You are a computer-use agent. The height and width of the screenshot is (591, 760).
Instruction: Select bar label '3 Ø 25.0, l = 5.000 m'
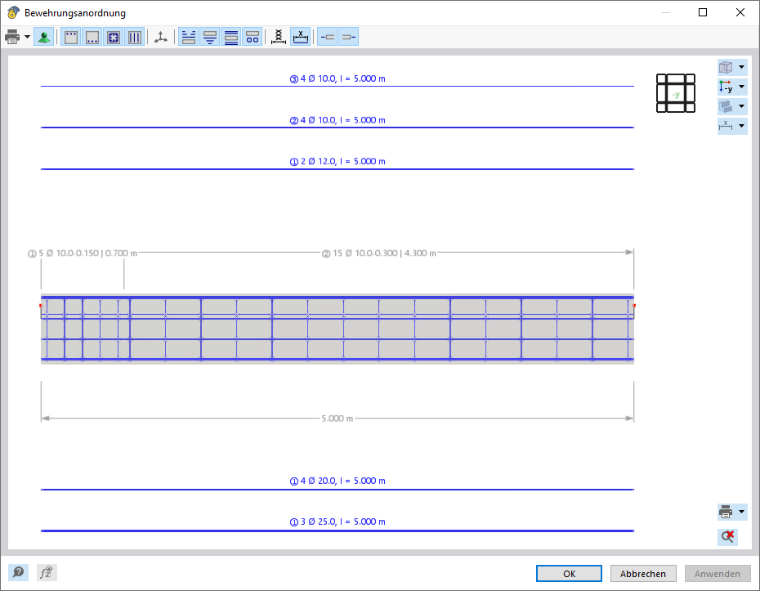point(337,522)
